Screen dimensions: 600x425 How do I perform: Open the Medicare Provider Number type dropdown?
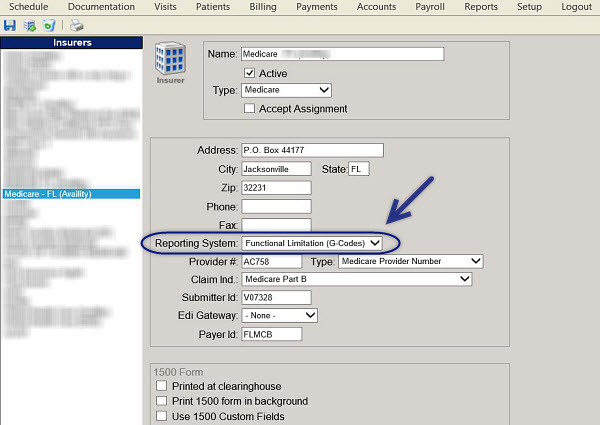coord(411,261)
